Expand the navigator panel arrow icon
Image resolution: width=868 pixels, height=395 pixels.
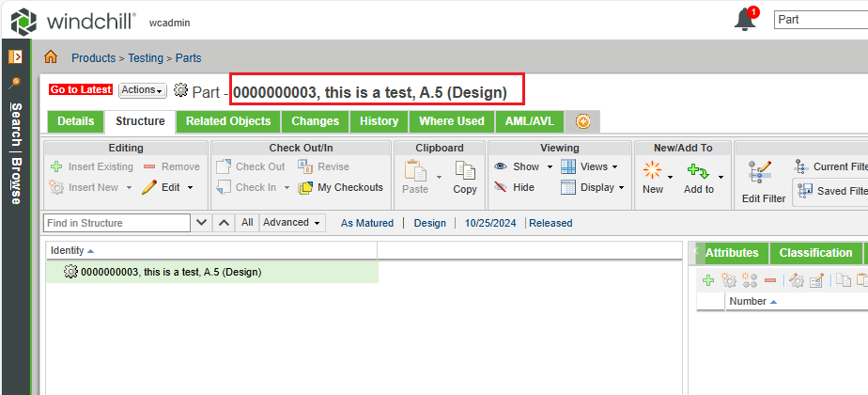[15, 55]
